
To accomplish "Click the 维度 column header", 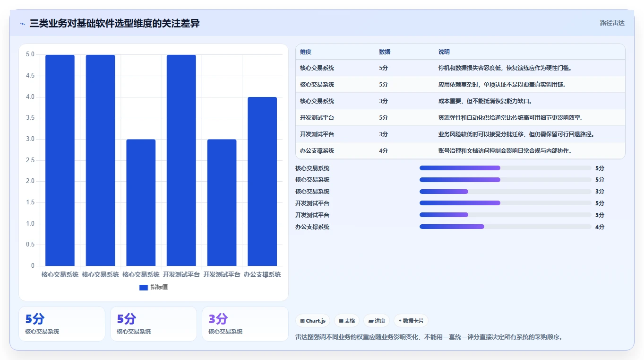I will click(x=306, y=52).
